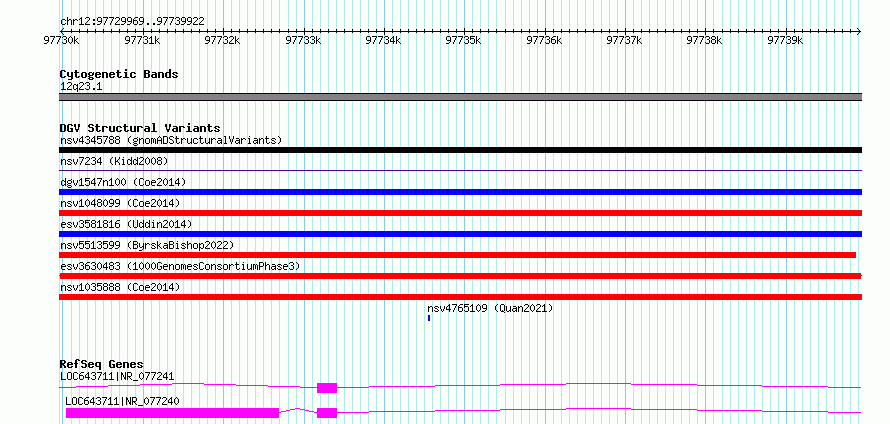Click the 97736k ruler tick label
Screen dimensions: 890x424
coord(544,41)
